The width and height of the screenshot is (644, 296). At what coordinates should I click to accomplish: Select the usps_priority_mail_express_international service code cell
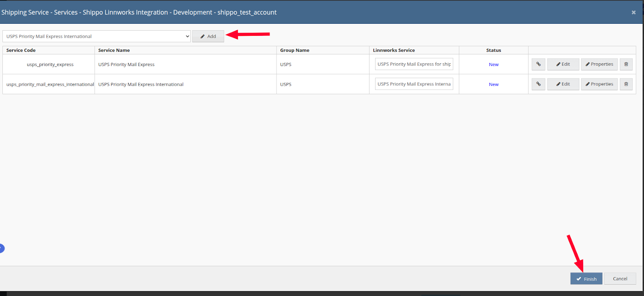click(49, 85)
